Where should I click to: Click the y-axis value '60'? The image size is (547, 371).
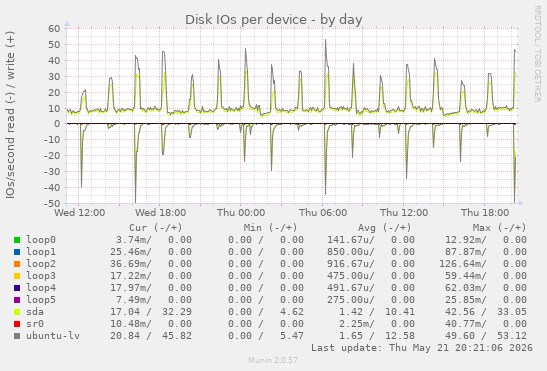tap(54, 28)
